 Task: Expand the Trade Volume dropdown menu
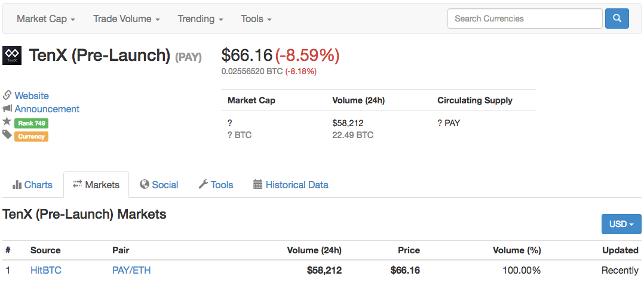pos(127,19)
